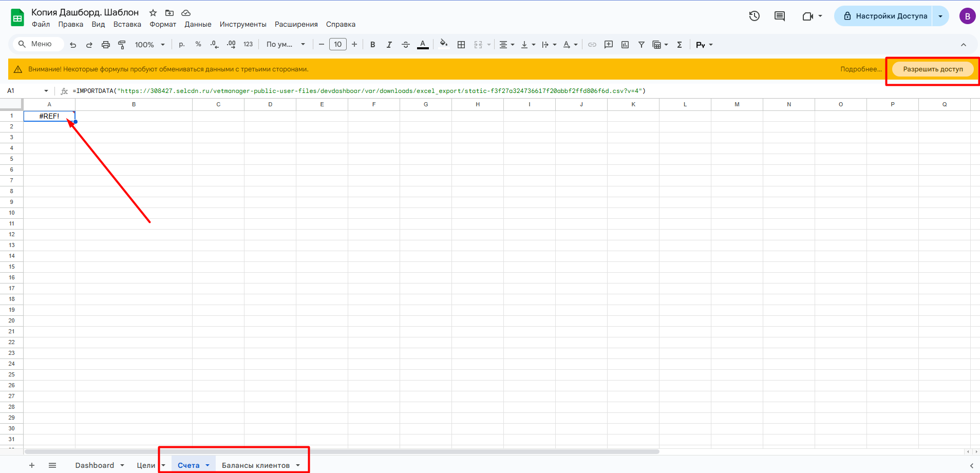Open version history clock icon

click(x=754, y=16)
